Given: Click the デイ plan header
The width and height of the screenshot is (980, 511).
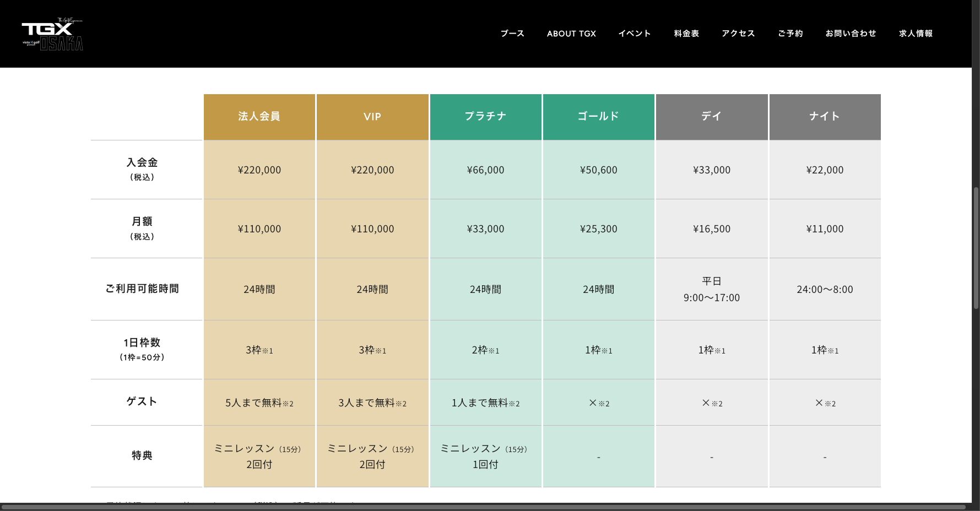Looking at the screenshot, I should [711, 117].
